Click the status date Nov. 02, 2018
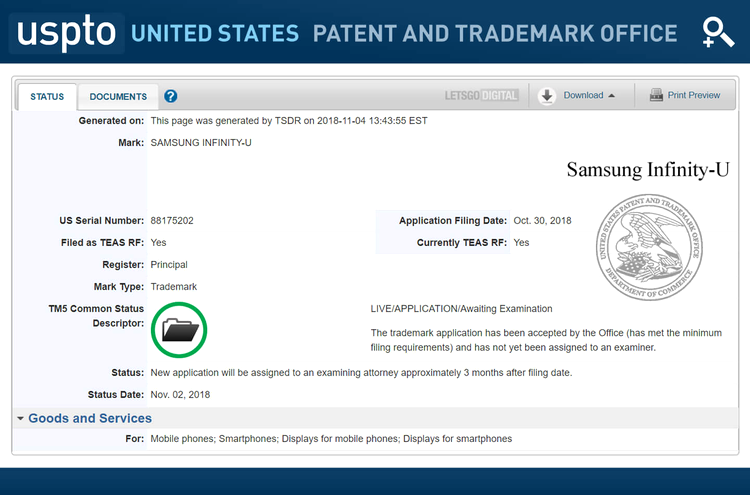The image size is (750, 495). coord(180,395)
